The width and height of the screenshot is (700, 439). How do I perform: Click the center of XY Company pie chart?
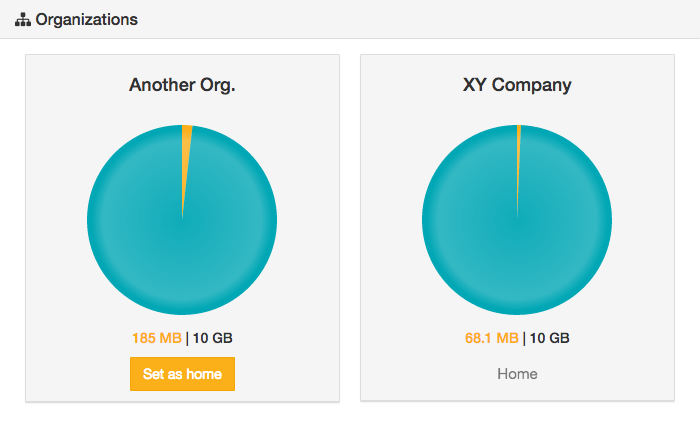pos(517,220)
